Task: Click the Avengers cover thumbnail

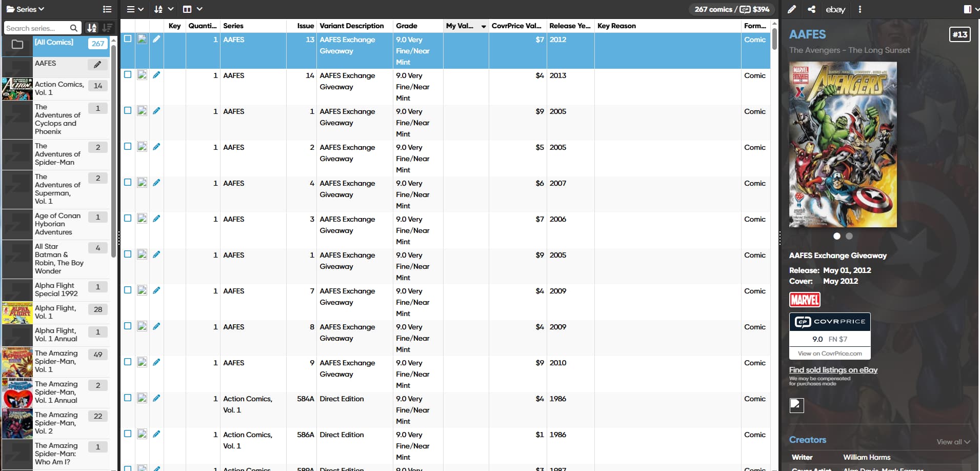Action: pyautogui.click(x=843, y=145)
